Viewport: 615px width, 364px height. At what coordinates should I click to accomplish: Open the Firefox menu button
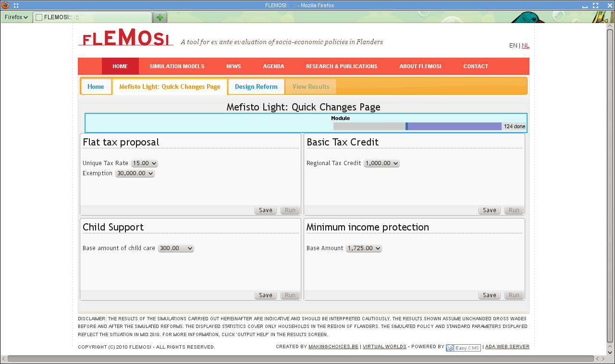coord(16,17)
